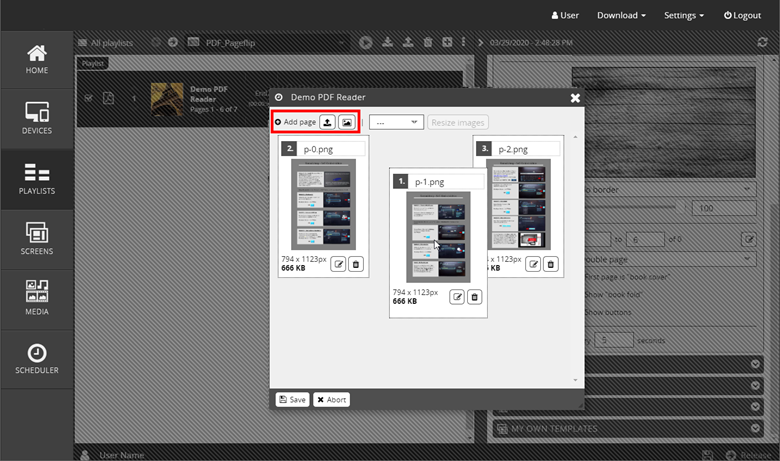Image resolution: width=780 pixels, height=461 pixels.
Task: Click the Abort button
Action: pyautogui.click(x=331, y=399)
